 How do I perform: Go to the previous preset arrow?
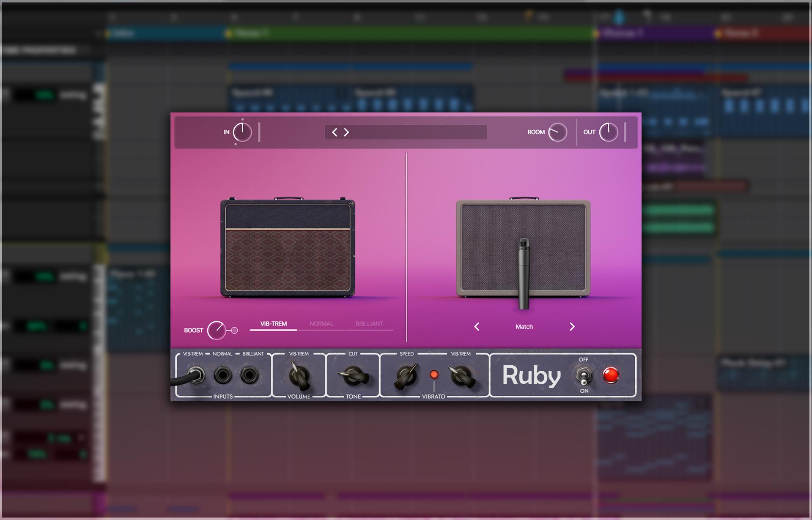335,132
